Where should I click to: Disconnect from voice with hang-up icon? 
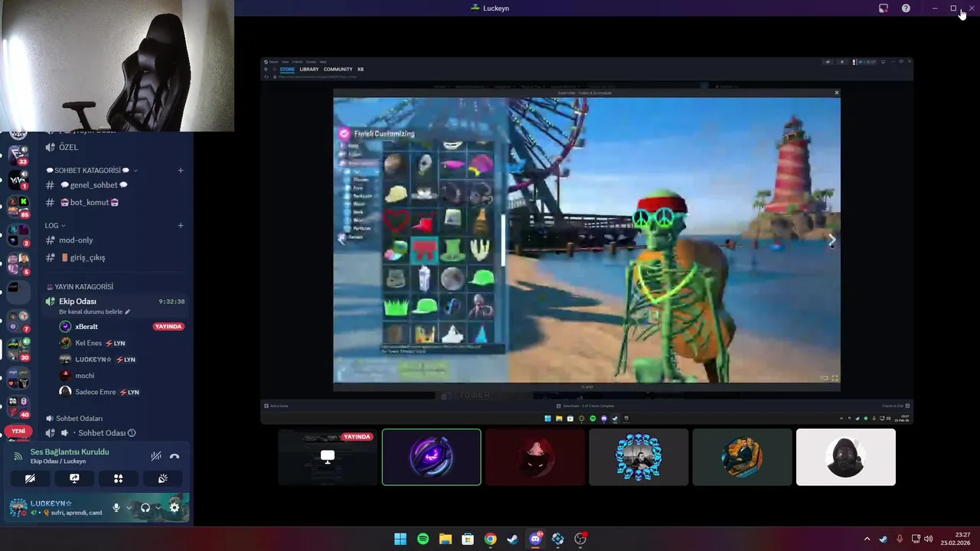(x=175, y=456)
